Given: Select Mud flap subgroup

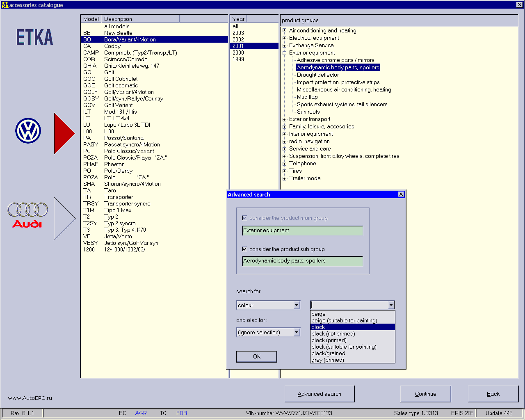Looking at the screenshot, I should (x=307, y=97).
